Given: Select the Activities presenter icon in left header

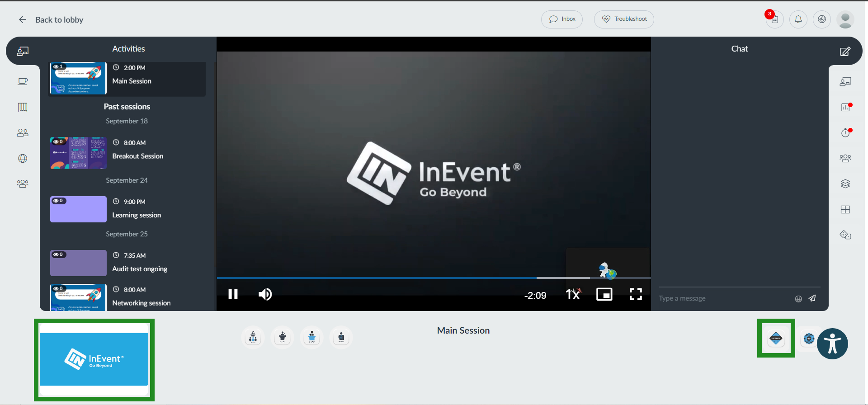Looking at the screenshot, I should pyautogui.click(x=23, y=51).
